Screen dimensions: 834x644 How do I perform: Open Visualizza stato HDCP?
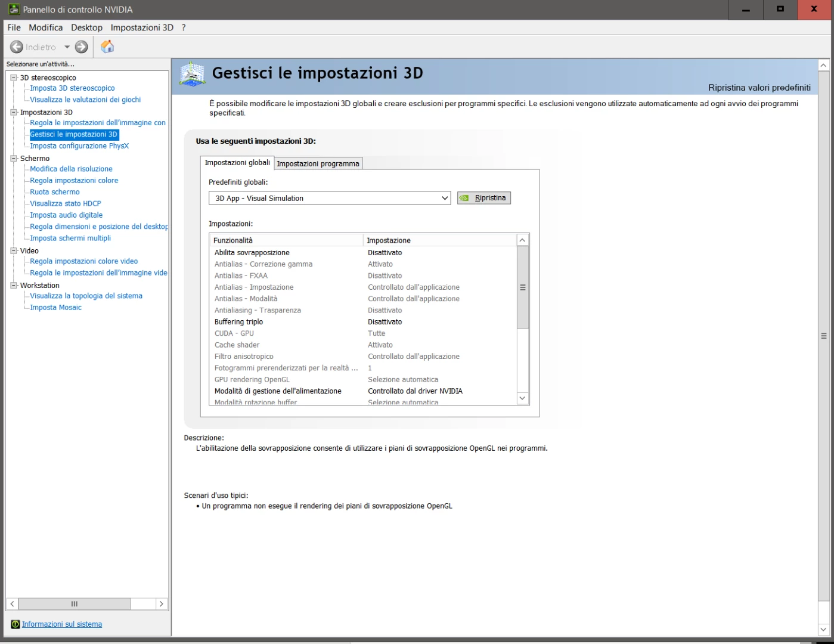pyautogui.click(x=66, y=203)
